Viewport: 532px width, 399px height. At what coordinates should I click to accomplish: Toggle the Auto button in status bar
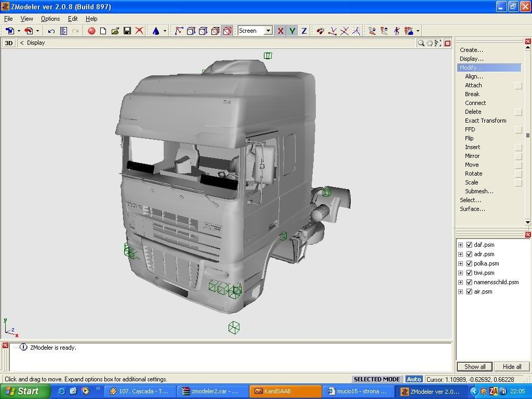(x=414, y=379)
